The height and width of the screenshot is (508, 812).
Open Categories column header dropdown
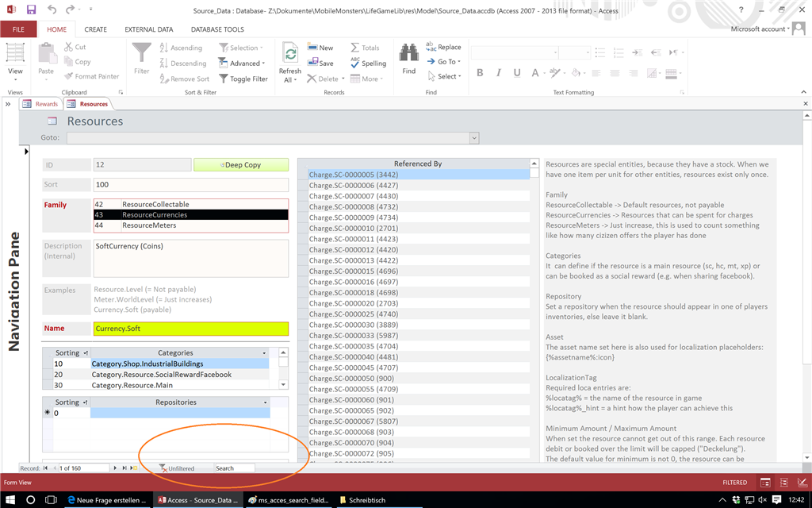[264, 353]
